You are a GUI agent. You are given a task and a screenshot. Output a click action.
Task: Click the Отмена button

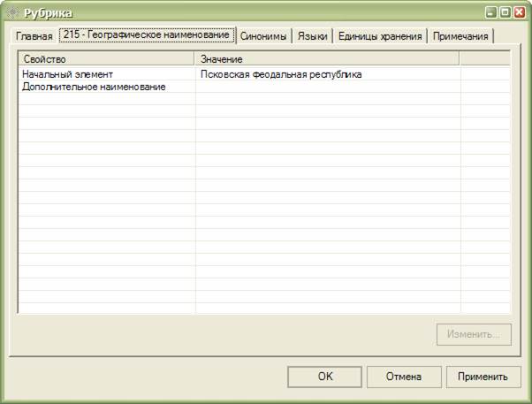point(403,377)
